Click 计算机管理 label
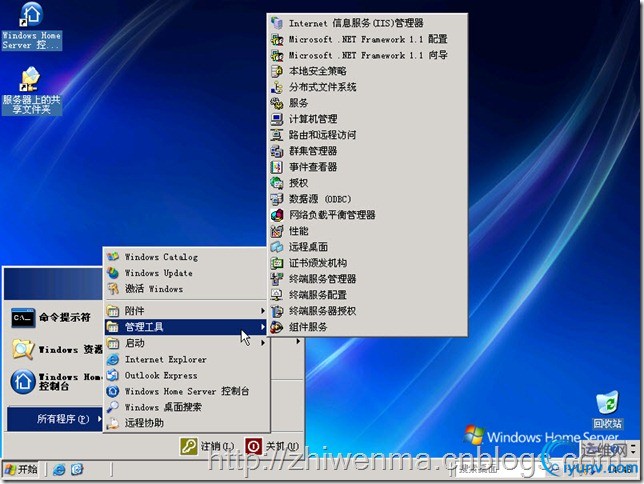The height and width of the screenshot is (484, 644). [x=313, y=119]
